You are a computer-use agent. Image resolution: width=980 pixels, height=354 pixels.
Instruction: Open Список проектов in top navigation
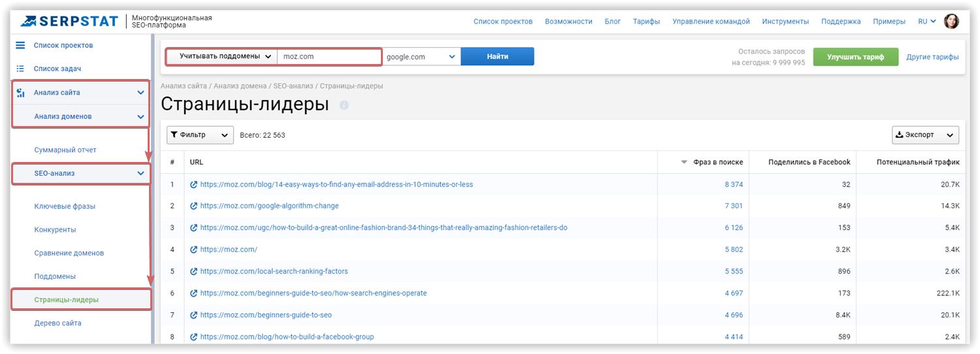click(503, 22)
